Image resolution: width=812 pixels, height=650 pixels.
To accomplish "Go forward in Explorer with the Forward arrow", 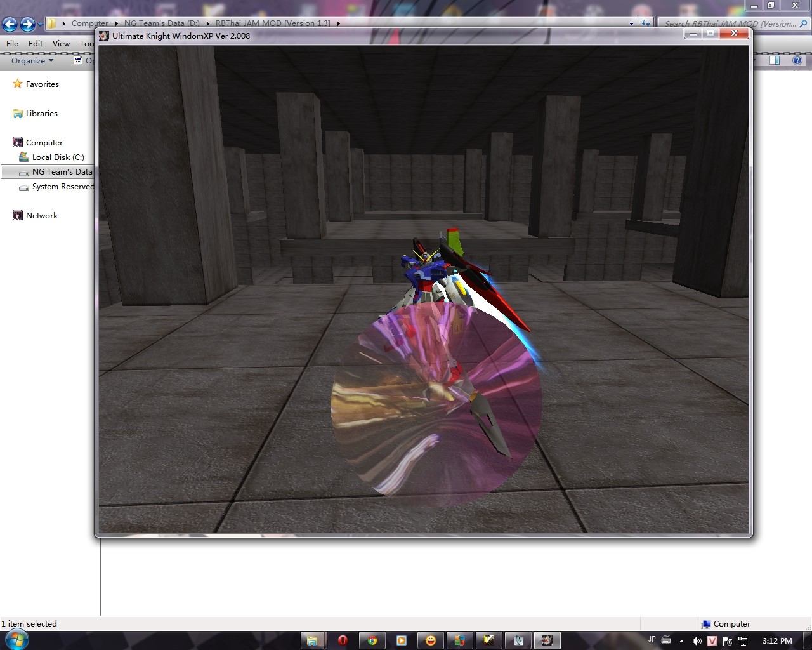I will 27,24.
